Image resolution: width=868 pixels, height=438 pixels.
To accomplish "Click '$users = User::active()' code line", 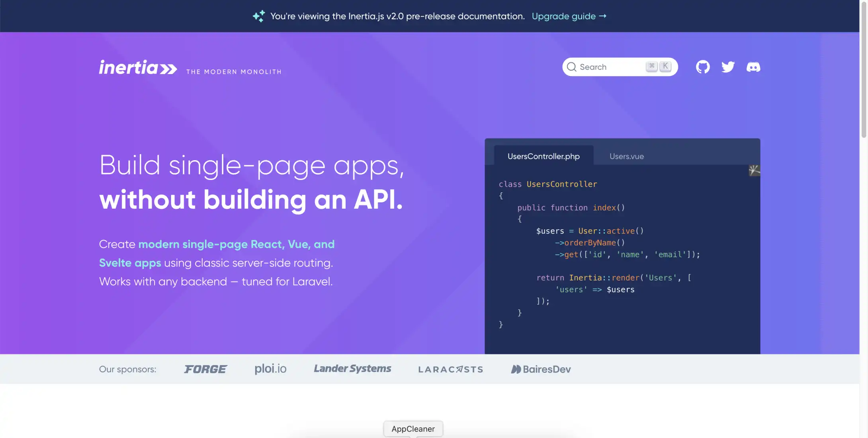I will (590, 231).
